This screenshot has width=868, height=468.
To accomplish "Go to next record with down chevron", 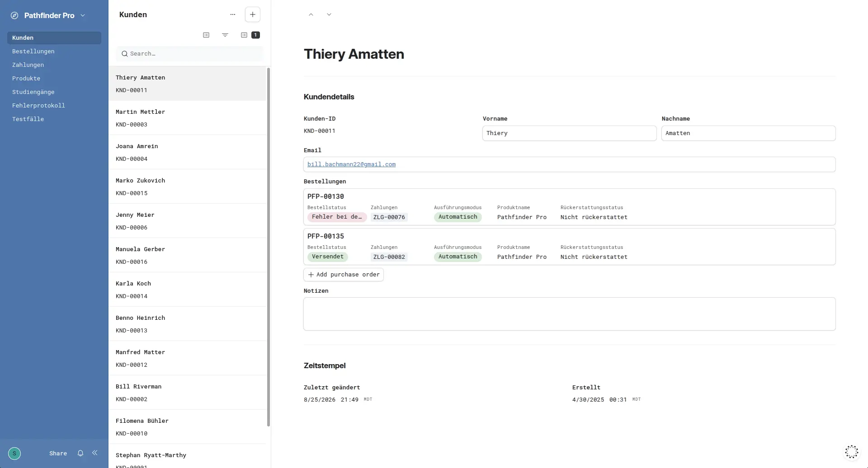I will (x=329, y=14).
